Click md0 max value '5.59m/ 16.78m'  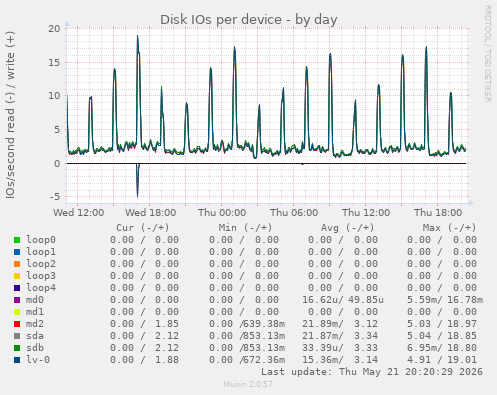[x=445, y=300]
